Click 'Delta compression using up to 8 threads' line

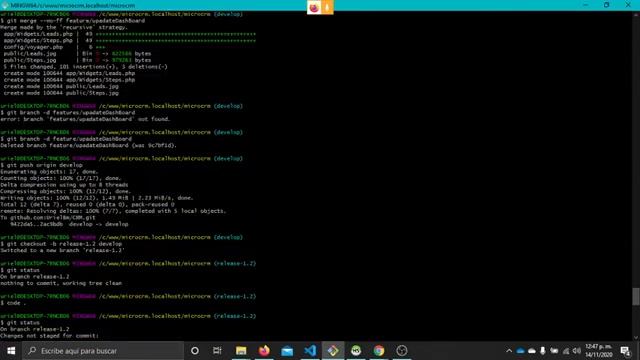pyautogui.click(x=64, y=185)
